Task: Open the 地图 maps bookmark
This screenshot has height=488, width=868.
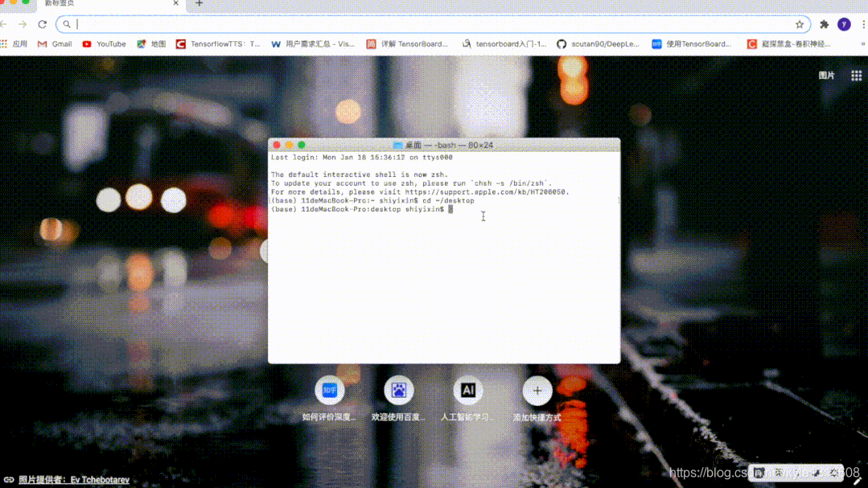Action: tap(151, 44)
